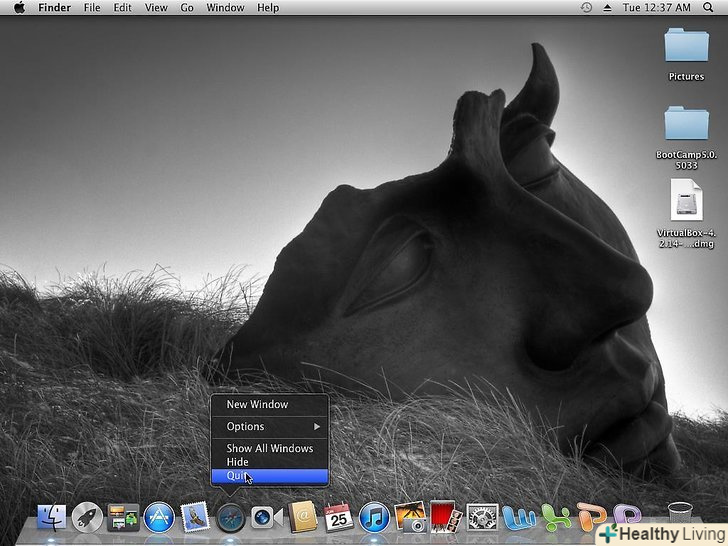The image size is (728, 546).
Task: Open the Apple menu
Action: point(19,8)
